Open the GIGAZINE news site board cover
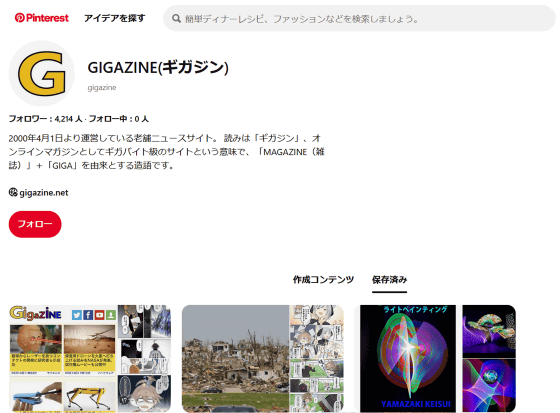This screenshot has height=413, width=560. tap(63, 359)
